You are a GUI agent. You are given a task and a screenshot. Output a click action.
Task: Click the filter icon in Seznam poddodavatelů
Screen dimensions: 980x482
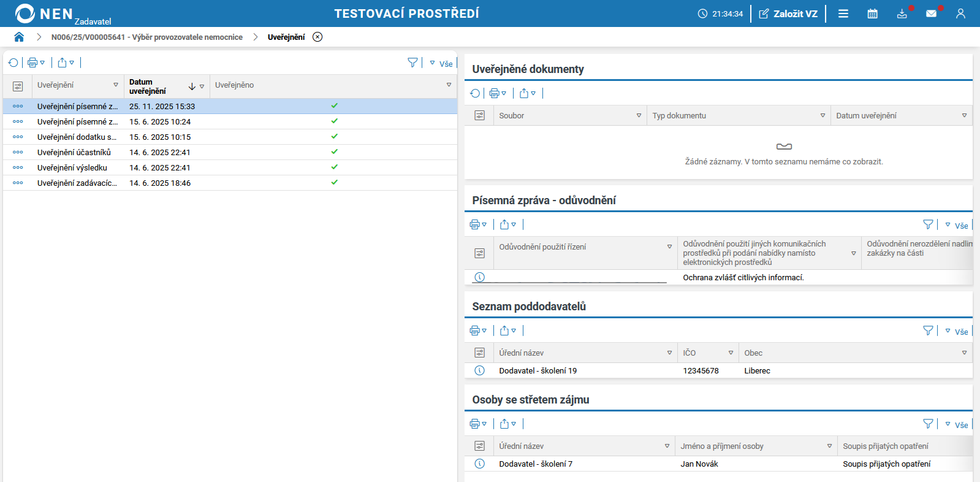pos(928,331)
